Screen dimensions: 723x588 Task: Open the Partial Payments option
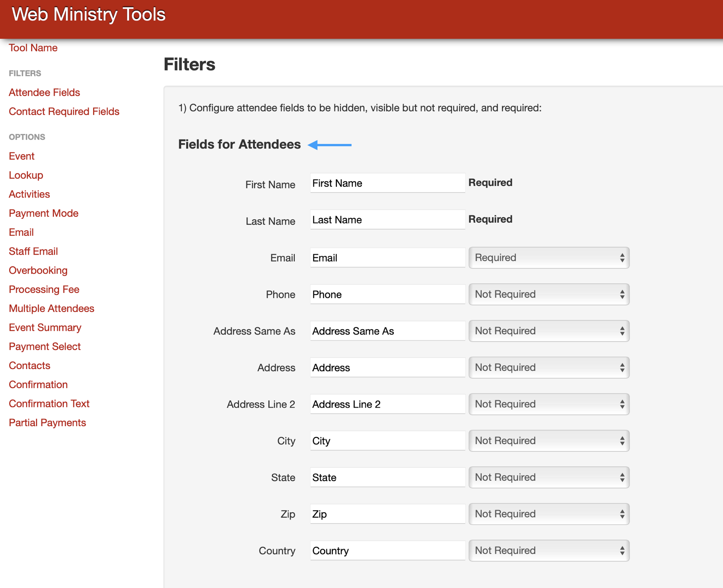coord(47,423)
